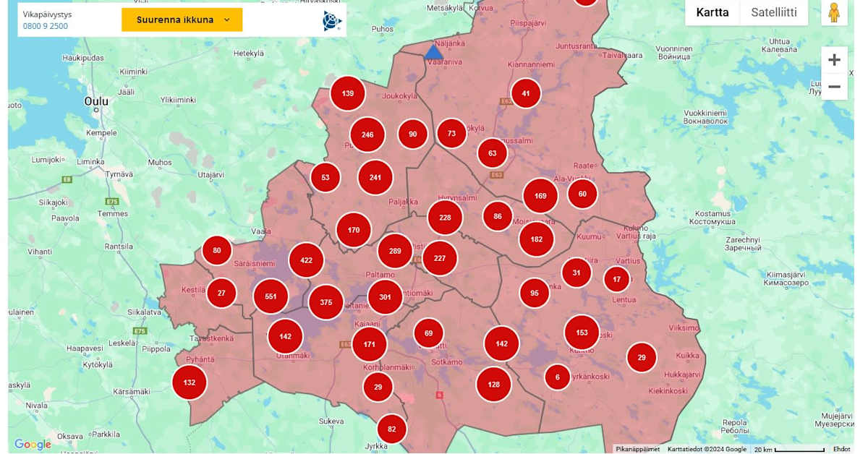Click the Google logo at bottom left
The width and height of the screenshot is (868, 454).
tap(33, 445)
